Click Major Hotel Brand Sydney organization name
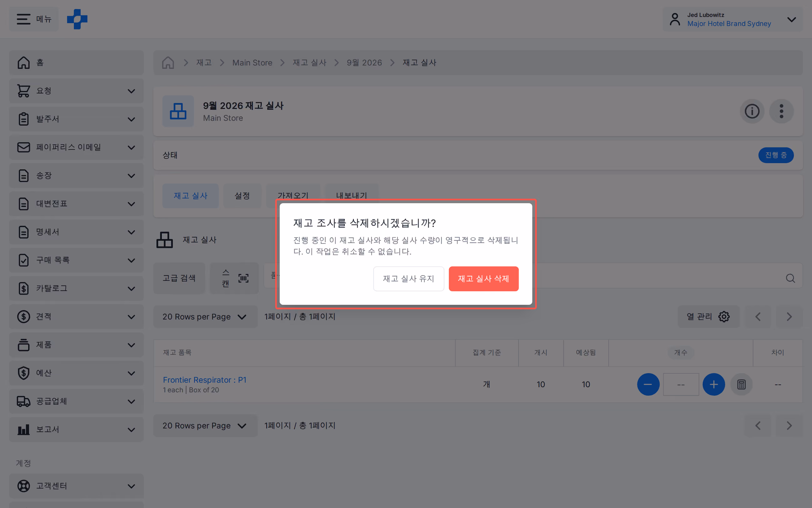 729,23
